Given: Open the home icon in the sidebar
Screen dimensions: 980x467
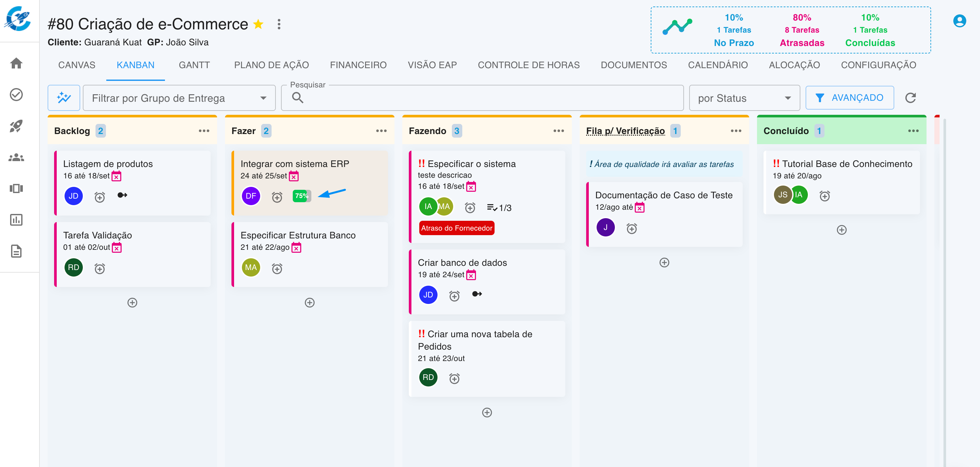Looking at the screenshot, I should coord(16,63).
